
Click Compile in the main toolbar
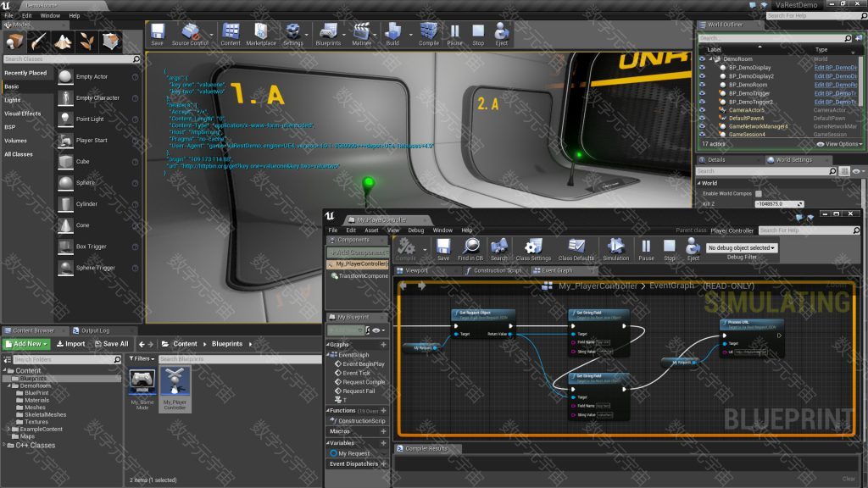[428, 33]
